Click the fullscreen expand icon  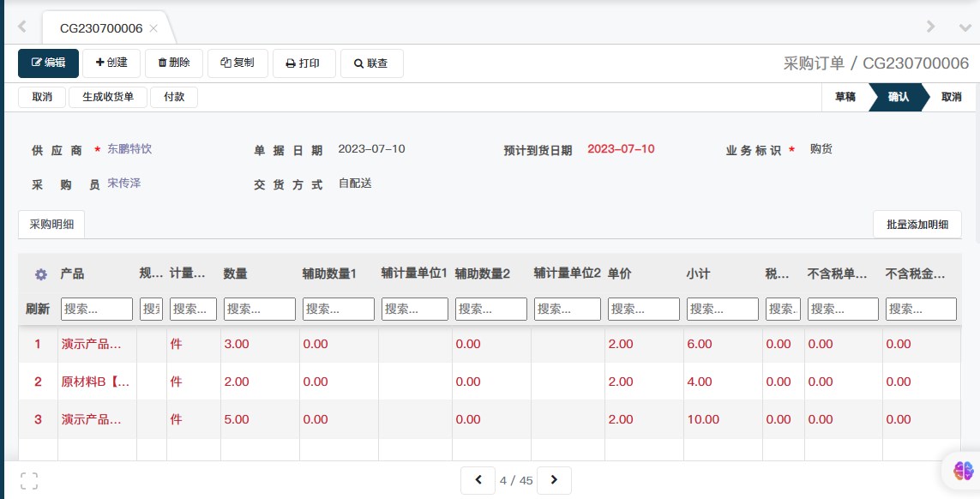[29, 480]
